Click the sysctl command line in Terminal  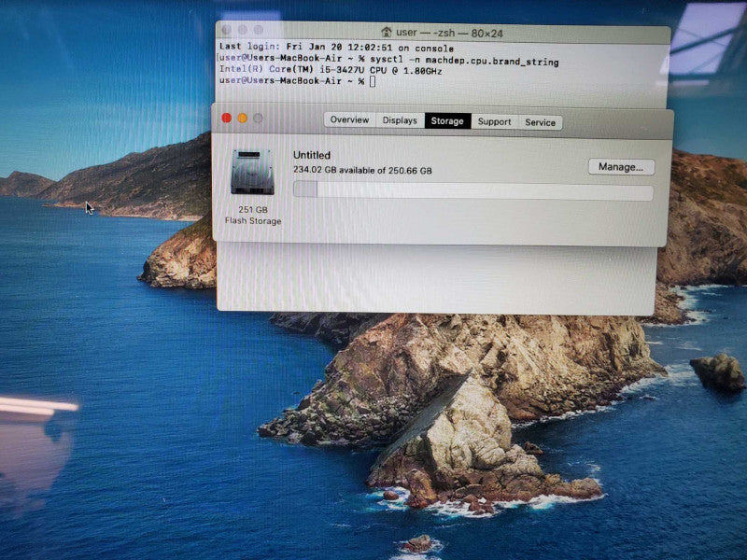[388, 60]
